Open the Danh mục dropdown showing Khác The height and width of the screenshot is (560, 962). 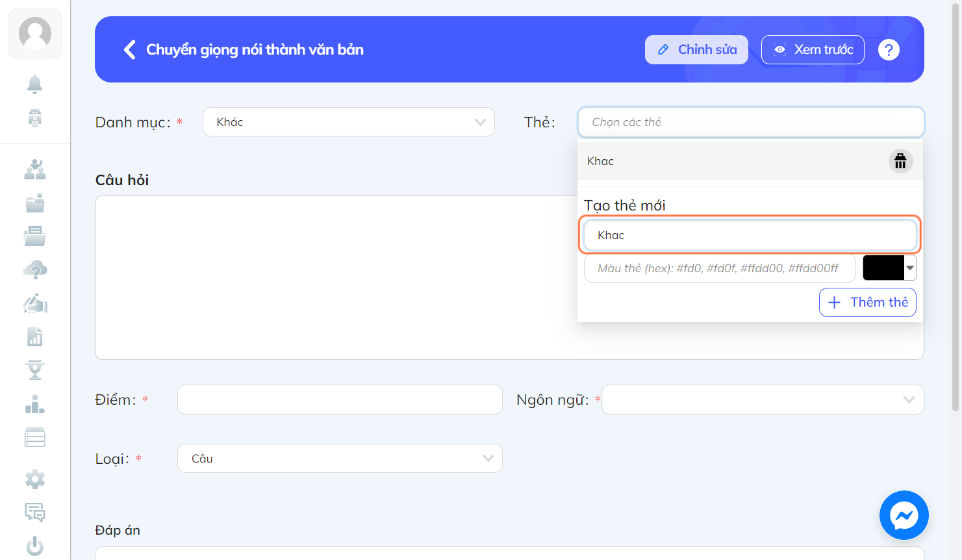(349, 122)
